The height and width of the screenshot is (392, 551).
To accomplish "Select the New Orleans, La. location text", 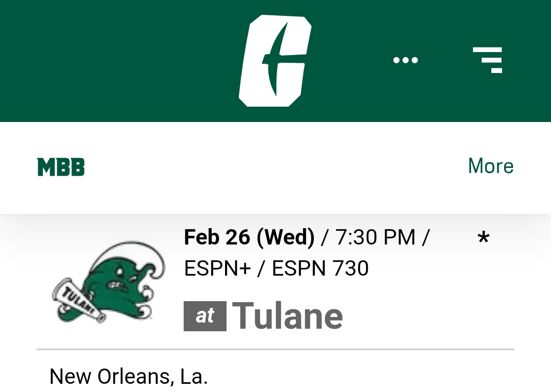I will pyautogui.click(x=129, y=377).
